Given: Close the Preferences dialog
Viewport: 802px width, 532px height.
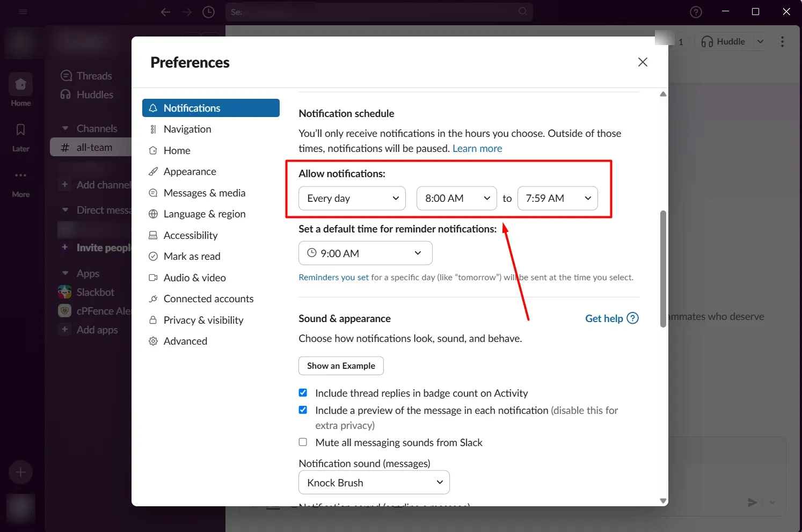Looking at the screenshot, I should click(643, 62).
